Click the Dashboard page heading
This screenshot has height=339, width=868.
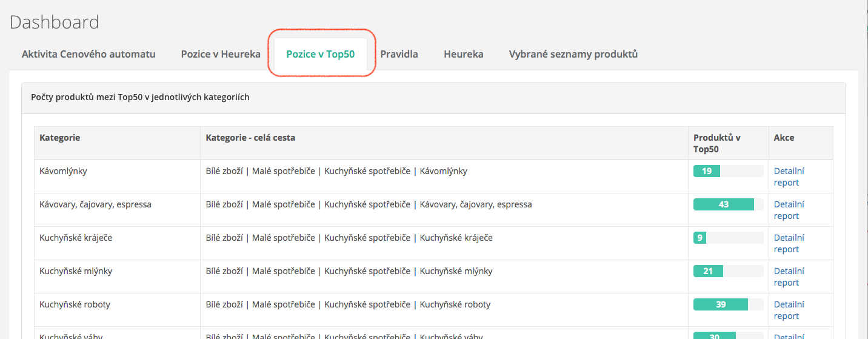pyautogui.click(x=55, y=22)
